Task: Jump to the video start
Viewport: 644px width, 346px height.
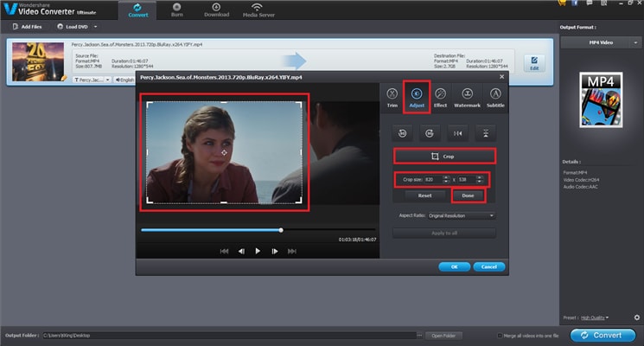Action: 224,251
